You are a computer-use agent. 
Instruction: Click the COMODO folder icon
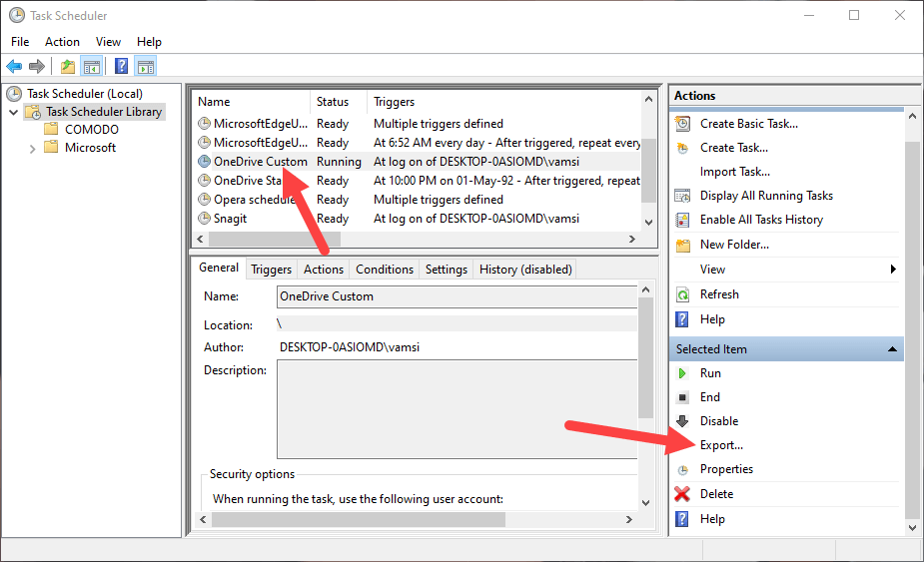click(51, 129)
